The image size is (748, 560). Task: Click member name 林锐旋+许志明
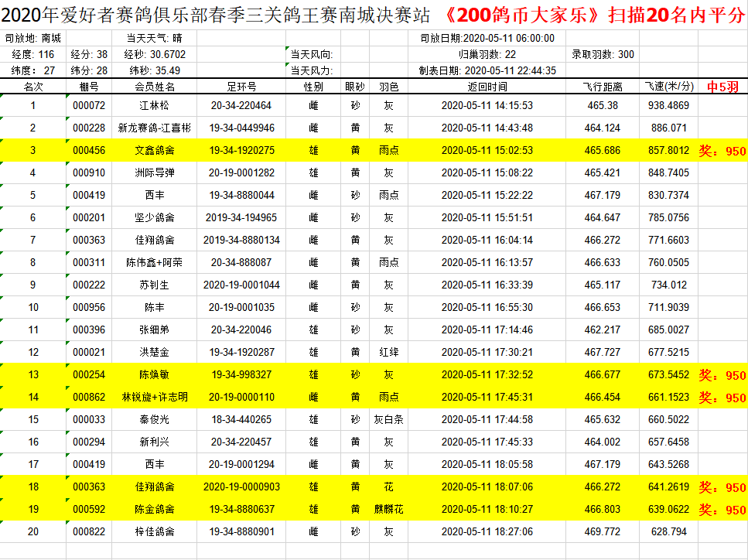tap(154, 397)
